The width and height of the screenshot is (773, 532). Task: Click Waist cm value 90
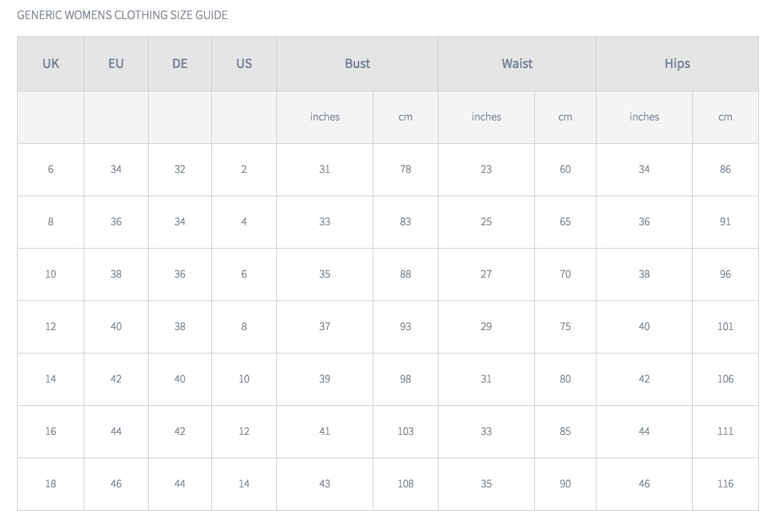tap(565, 484)
